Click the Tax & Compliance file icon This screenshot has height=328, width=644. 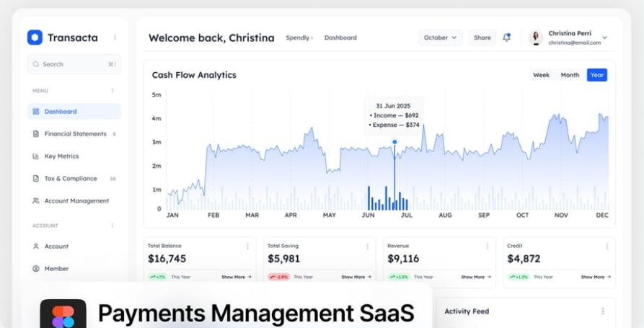tap(36, 179)
